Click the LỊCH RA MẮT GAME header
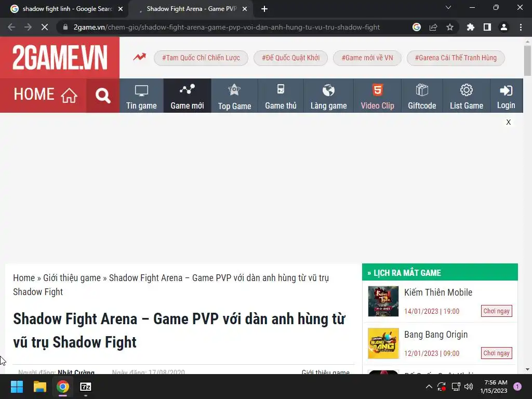Viewport: 532px width, 399px height. 440,272
